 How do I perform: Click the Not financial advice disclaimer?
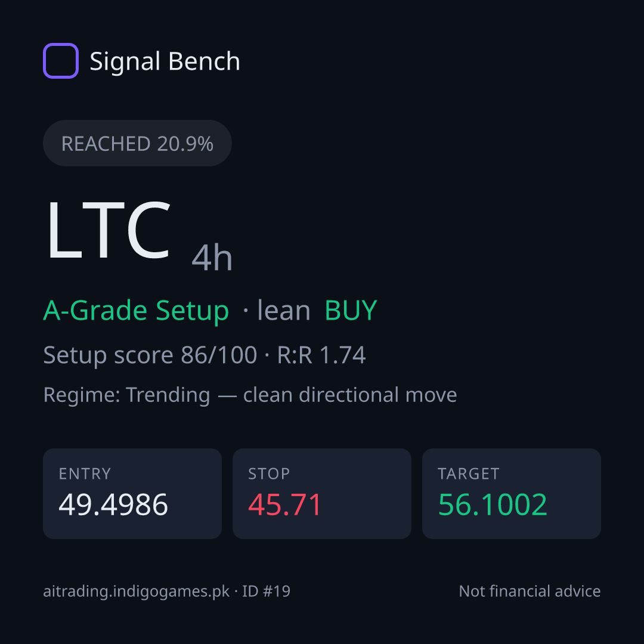pos(530,592)
